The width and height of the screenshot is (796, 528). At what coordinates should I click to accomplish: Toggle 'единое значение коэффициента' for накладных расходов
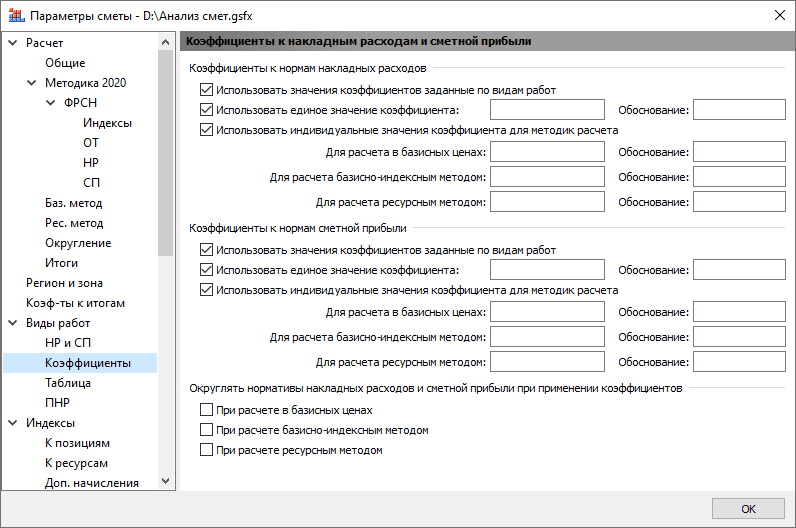206,110
